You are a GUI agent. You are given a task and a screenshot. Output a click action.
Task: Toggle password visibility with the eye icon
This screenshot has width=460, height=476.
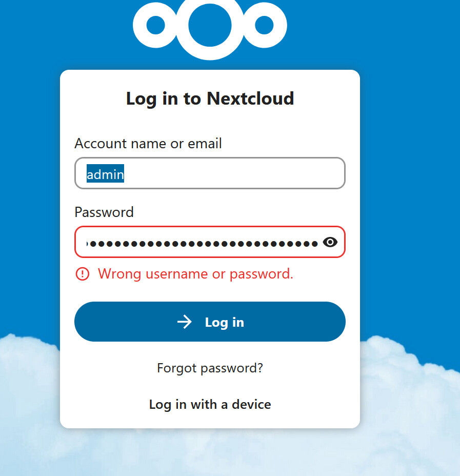(x=330, y=242)
